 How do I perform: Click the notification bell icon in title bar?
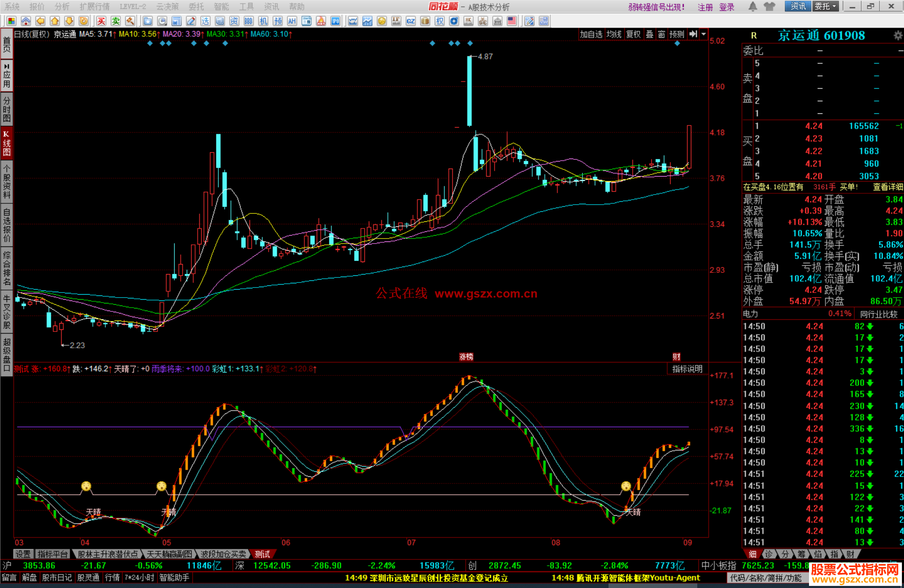(x=752, y=6)
